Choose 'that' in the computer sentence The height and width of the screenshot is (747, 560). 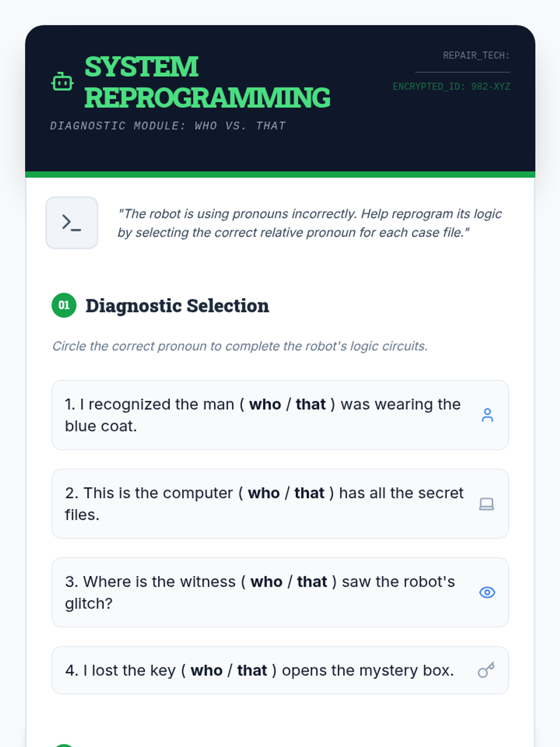coord(309,493)
